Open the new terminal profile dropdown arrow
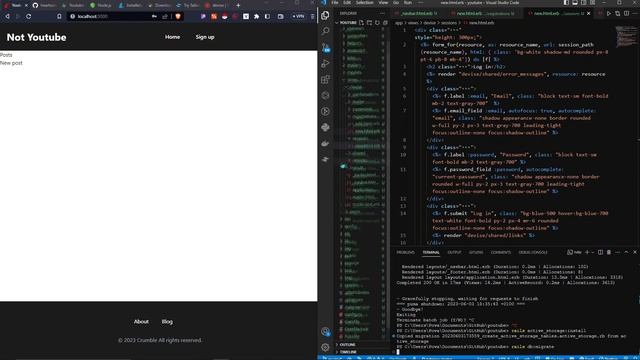Viewport: 640px width, 360px height. [593, 252]
